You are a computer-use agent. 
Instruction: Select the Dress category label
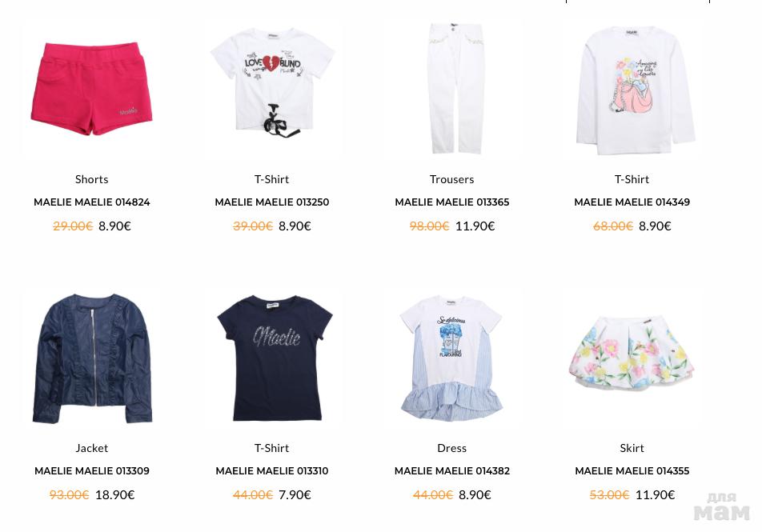(x=452, y=448)
